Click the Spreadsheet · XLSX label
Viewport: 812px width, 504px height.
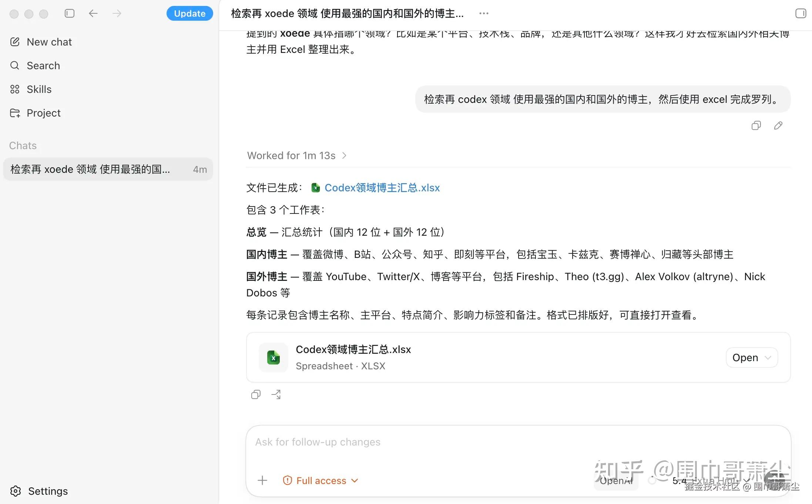tap(340, 366)
